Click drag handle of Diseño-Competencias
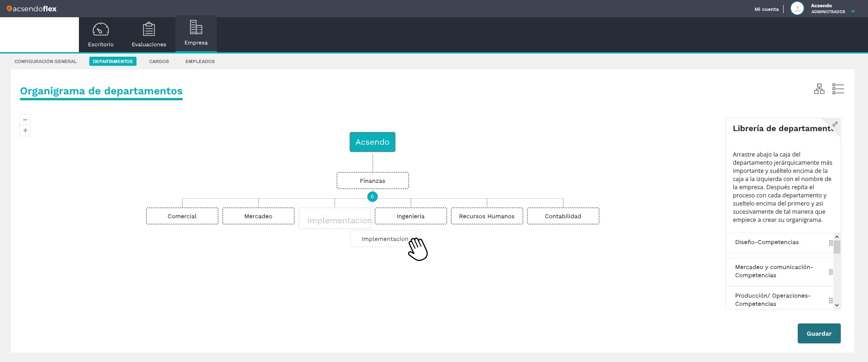This screenshot has height=362, width=868. point(831,243)
